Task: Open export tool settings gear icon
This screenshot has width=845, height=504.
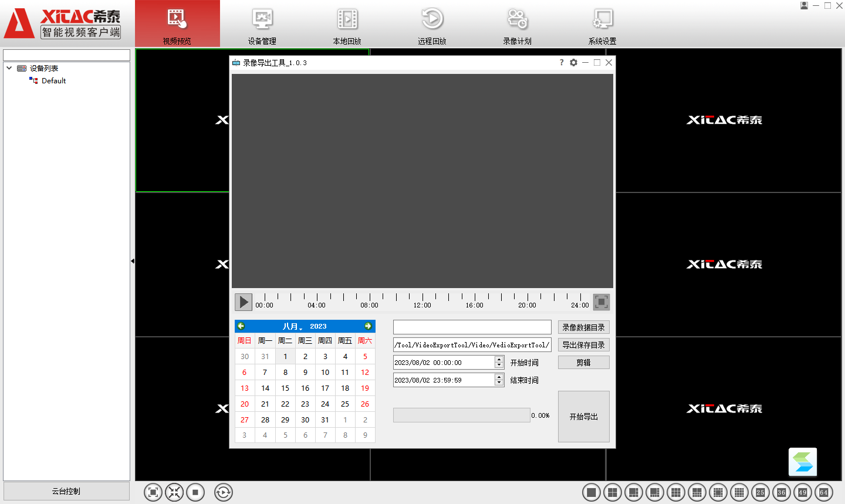Action: (573, 63)
